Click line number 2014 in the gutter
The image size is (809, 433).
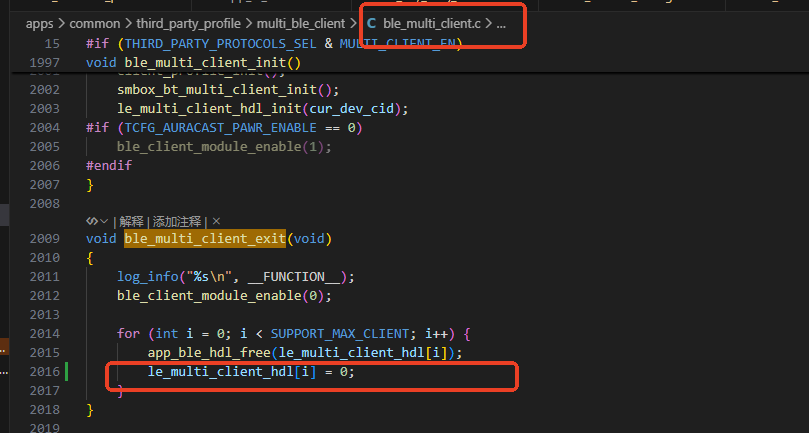(44, 334)
